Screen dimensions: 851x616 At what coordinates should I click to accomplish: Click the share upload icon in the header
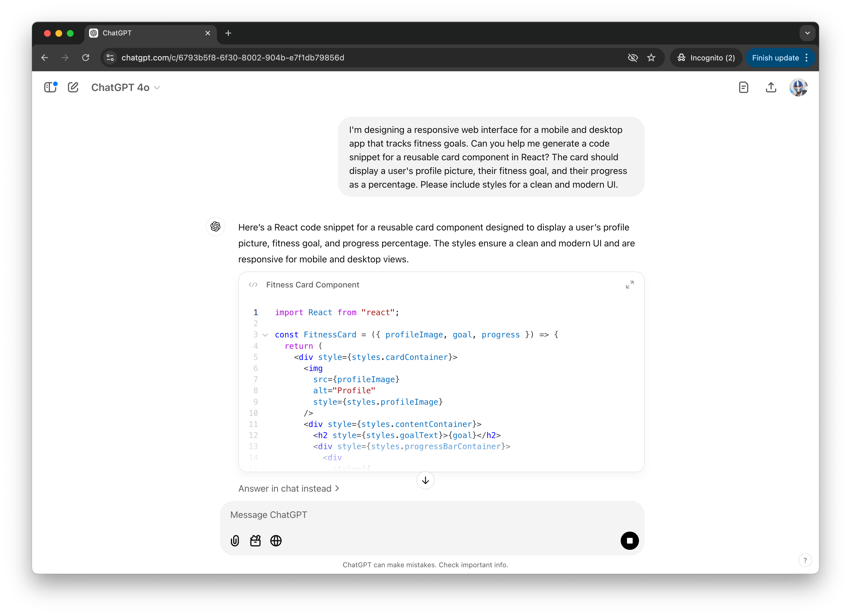point(771,87)
